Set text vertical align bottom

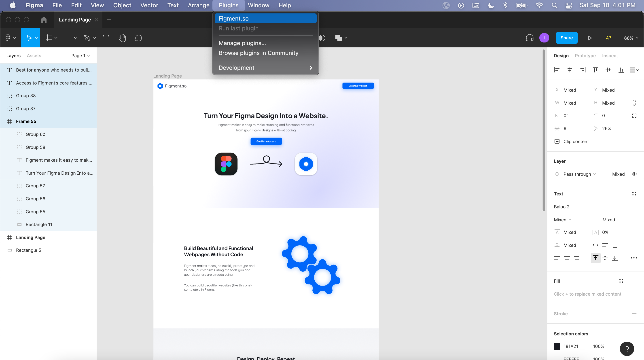[615, 258]
